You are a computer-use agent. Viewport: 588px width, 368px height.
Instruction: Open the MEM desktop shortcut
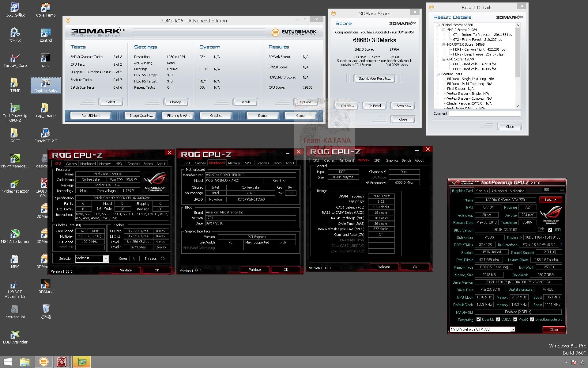(x=15, y=262)
